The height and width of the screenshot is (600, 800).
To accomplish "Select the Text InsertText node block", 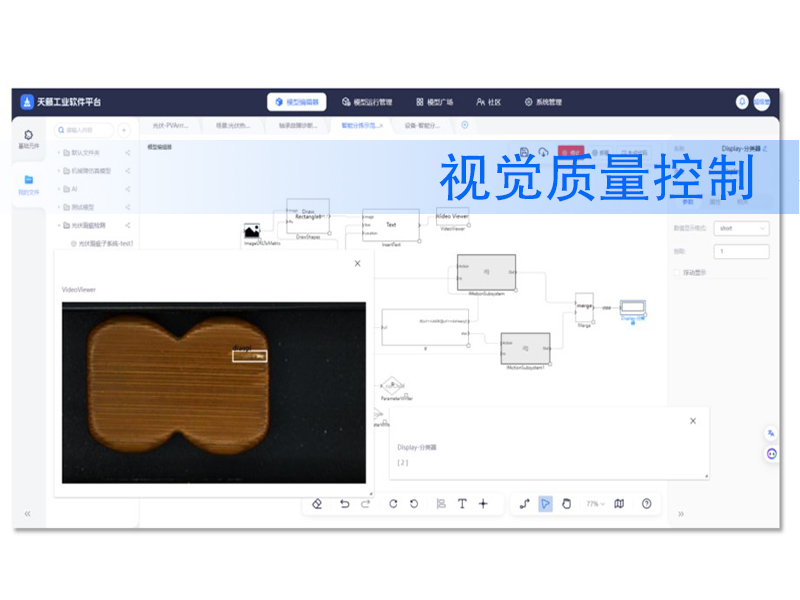I will click(x=391, y=225).
